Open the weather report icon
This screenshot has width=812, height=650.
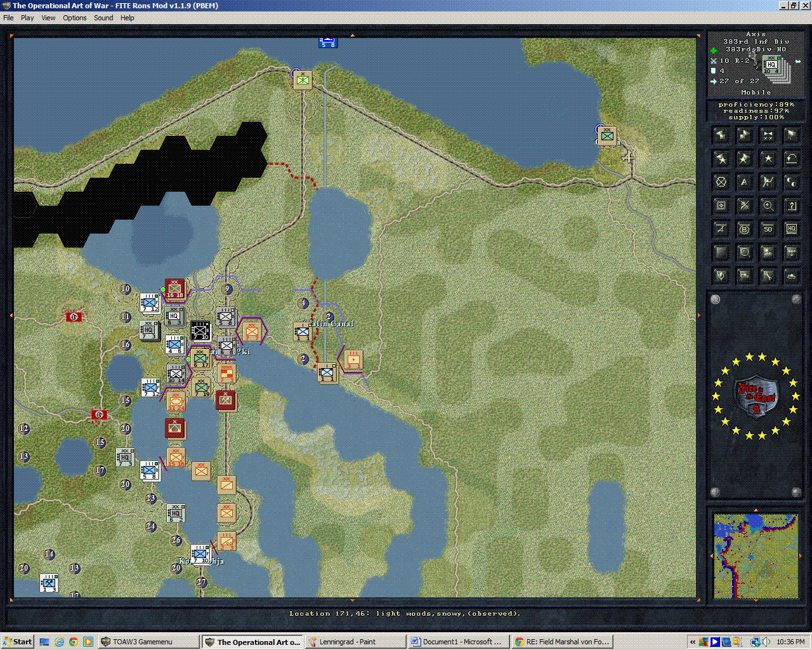click(x=768, y=252)
